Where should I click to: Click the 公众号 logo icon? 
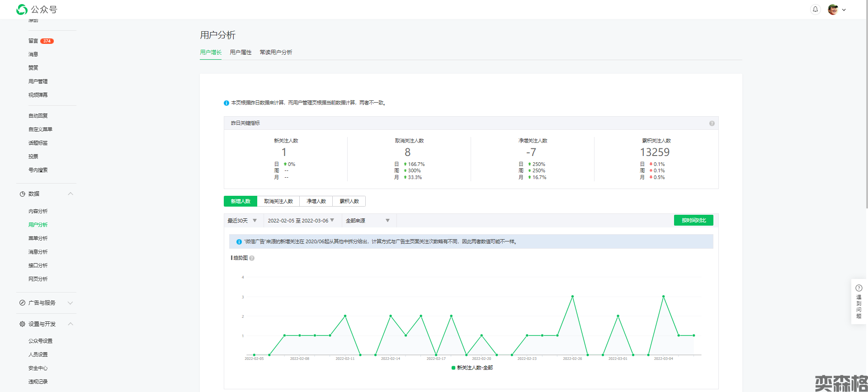pos(22,9)
